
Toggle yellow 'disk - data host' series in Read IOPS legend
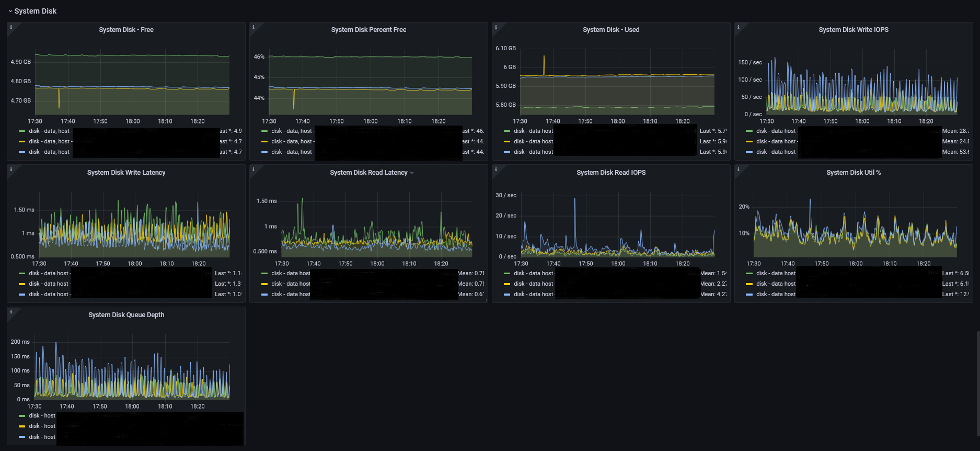(534, 284)
